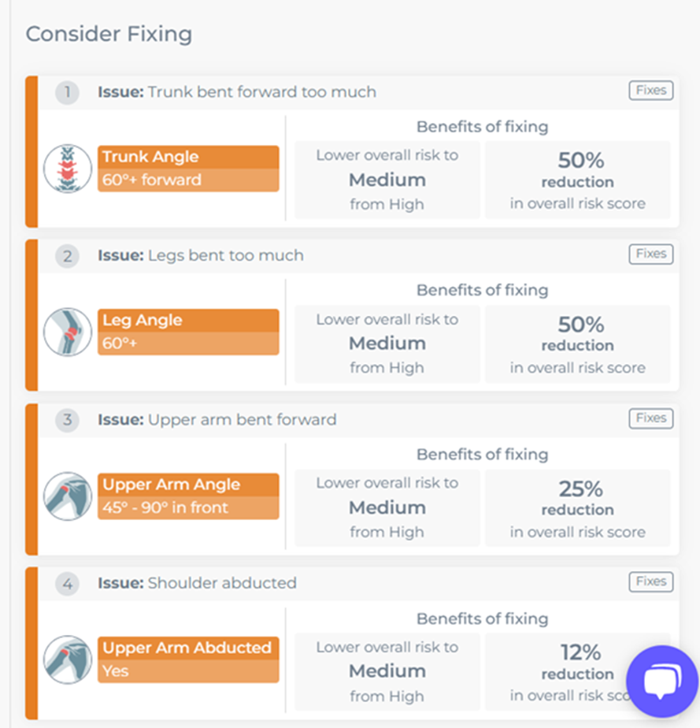Open Fixes for Shoulder abducted issue

click(x=651, y=581)
